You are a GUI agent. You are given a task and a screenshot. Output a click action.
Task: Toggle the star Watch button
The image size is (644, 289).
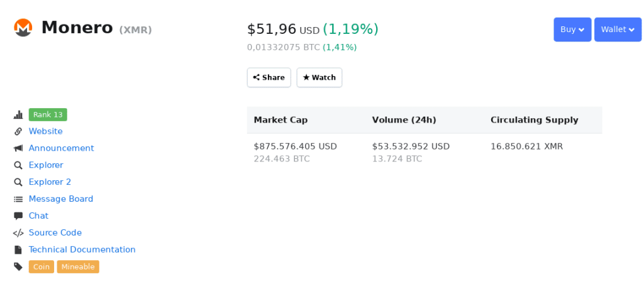(319, 78)
